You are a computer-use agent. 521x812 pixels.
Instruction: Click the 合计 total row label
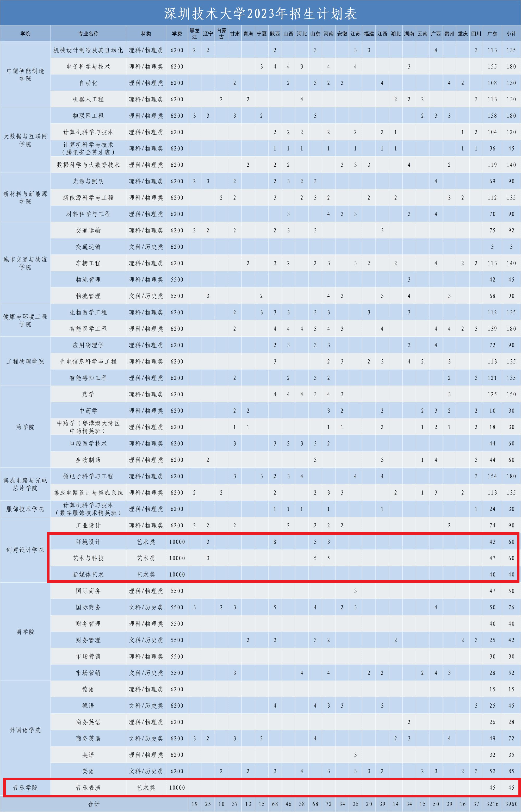point(94,804)
